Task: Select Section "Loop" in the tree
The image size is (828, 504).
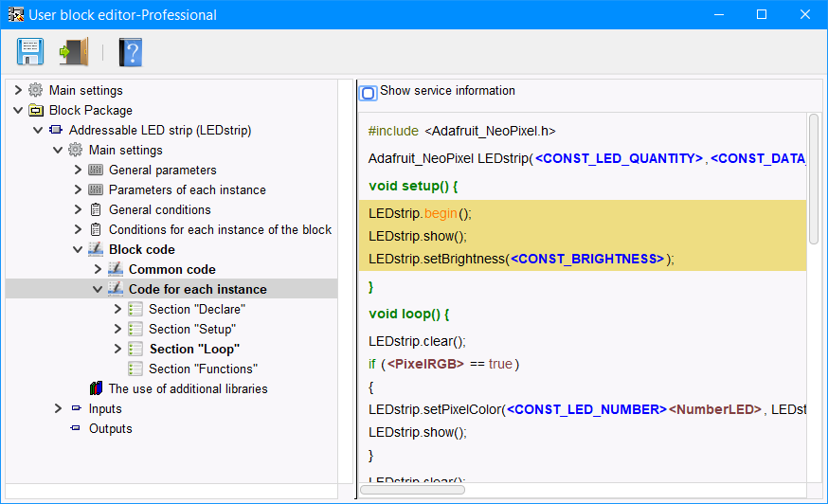Action: 194,350
